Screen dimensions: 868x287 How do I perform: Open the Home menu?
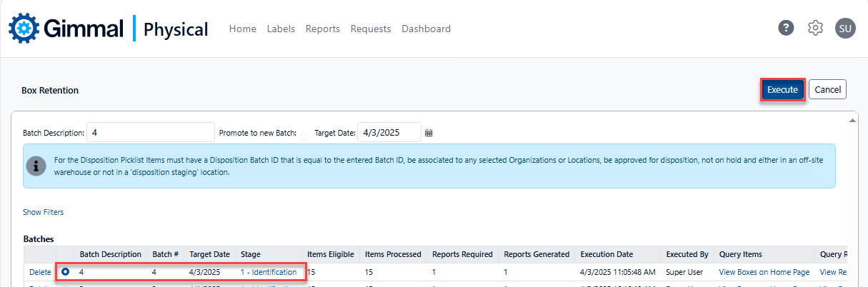[x=242, y=29]
